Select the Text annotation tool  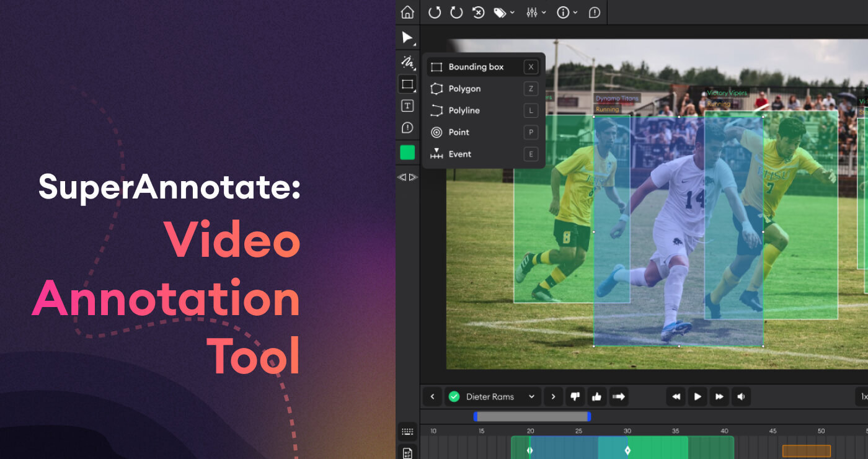pyautogui.click(x=407, y=105)
